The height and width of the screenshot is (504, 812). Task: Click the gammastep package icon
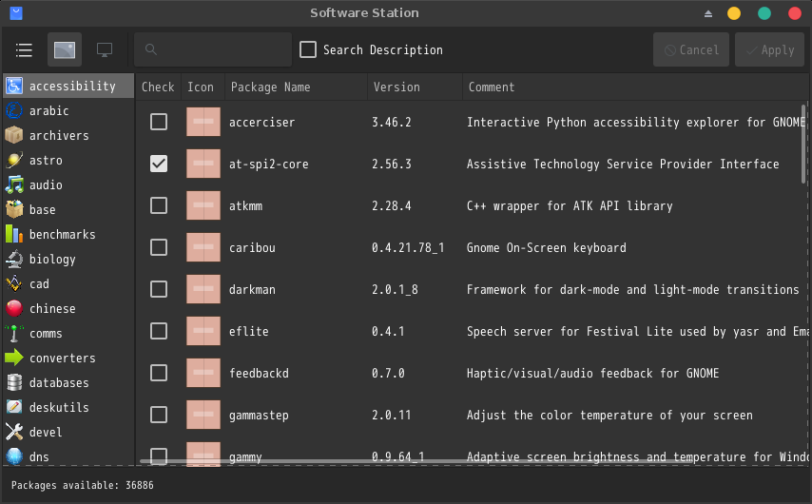(203, 415)
